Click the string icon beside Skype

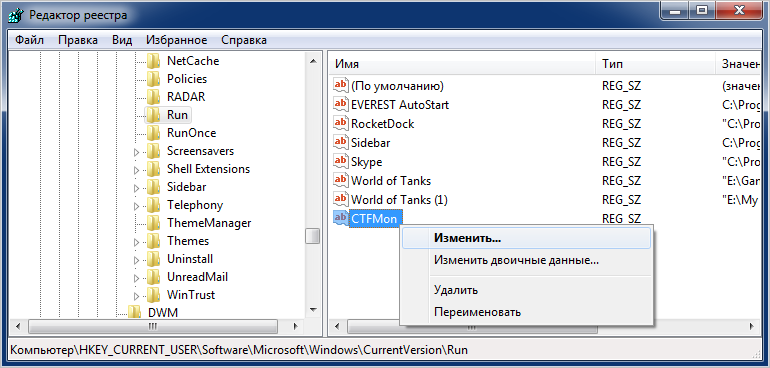click(x=340, y=161)
